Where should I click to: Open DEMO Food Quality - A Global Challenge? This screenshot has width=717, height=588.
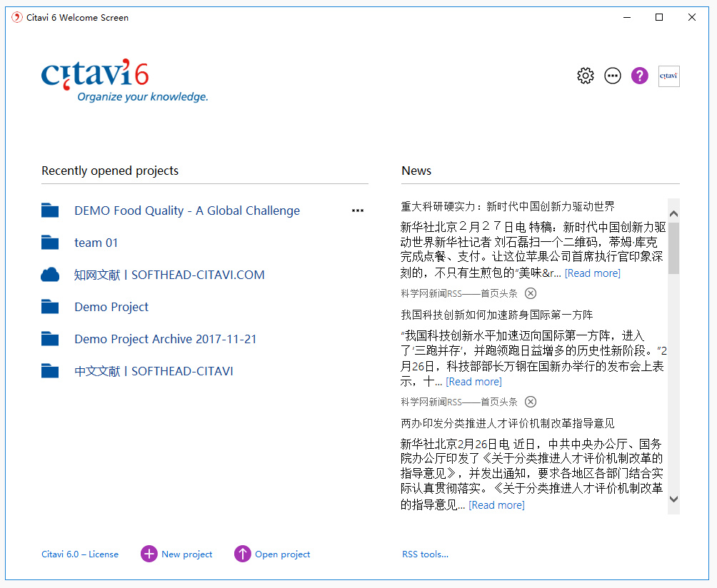coord(187,211)
